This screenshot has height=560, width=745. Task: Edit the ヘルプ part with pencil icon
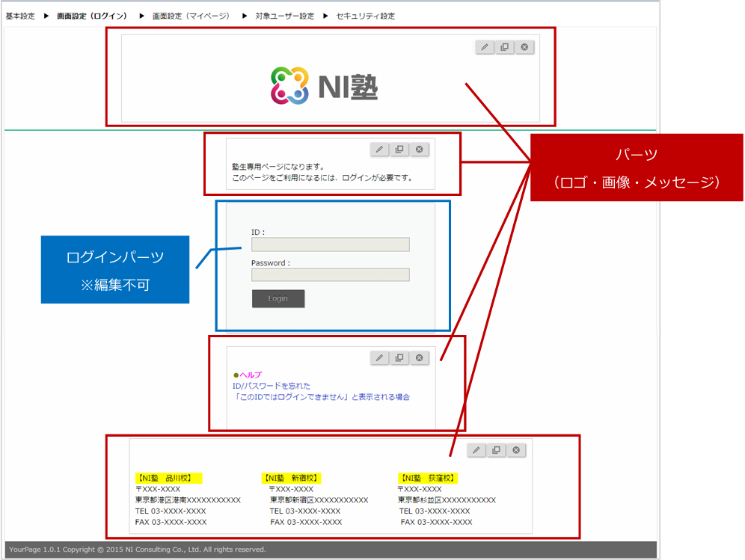[x=380, y=357]
